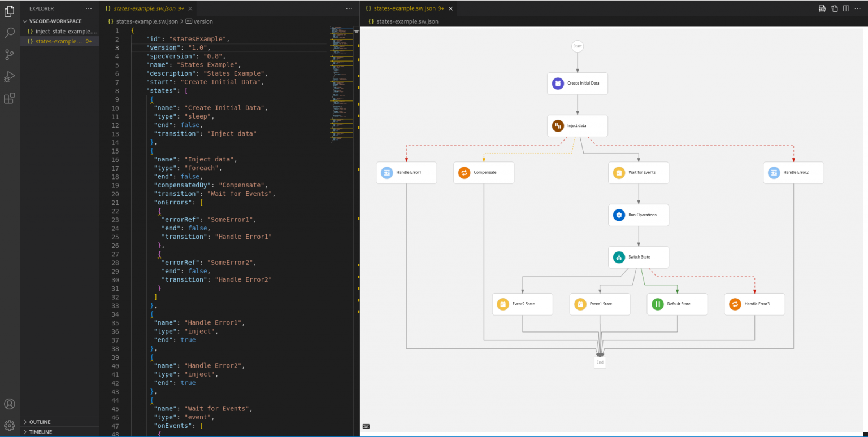Switch to the left states-example.sw.json text tab
The image size is (868, 437).
point(144,9)
